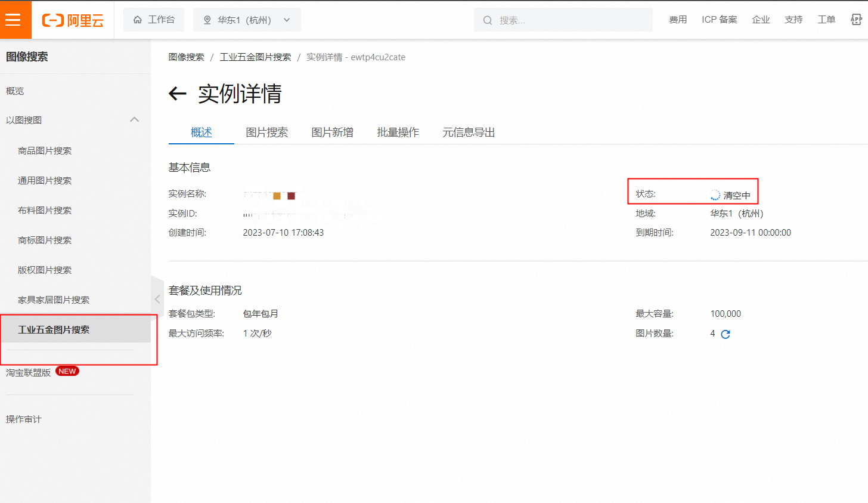Viewport: 868px width, 503px height.
Task: Collapse the sidebar with the arrow handle
Action: (157, 299)
